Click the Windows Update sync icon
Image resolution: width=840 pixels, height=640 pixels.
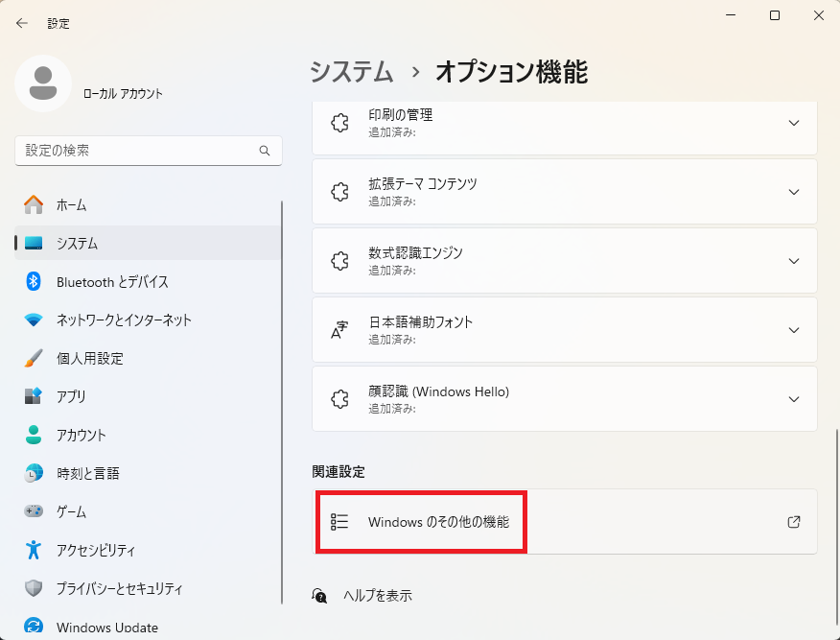pyautogui.click(x=34, y=626)
